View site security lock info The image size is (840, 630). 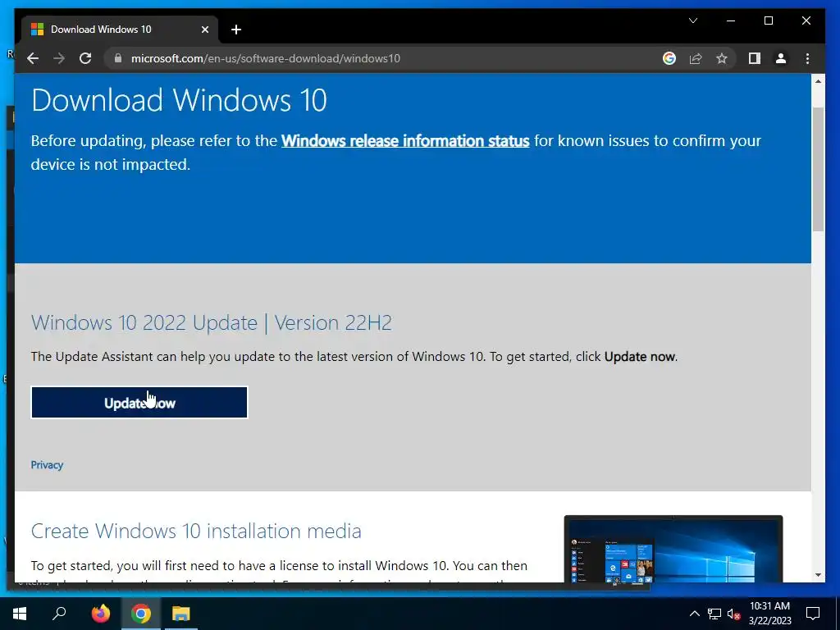click(118, 58)
